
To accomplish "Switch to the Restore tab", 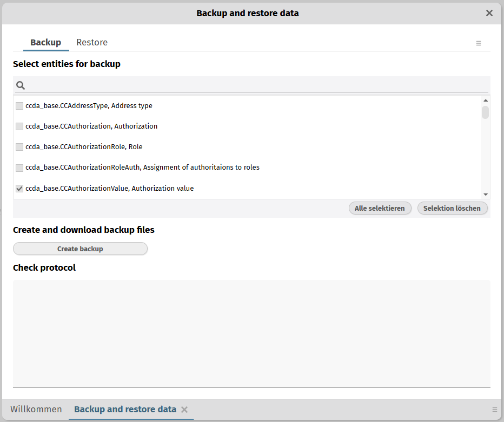I will pyautogui.click(x=92, y=43).
